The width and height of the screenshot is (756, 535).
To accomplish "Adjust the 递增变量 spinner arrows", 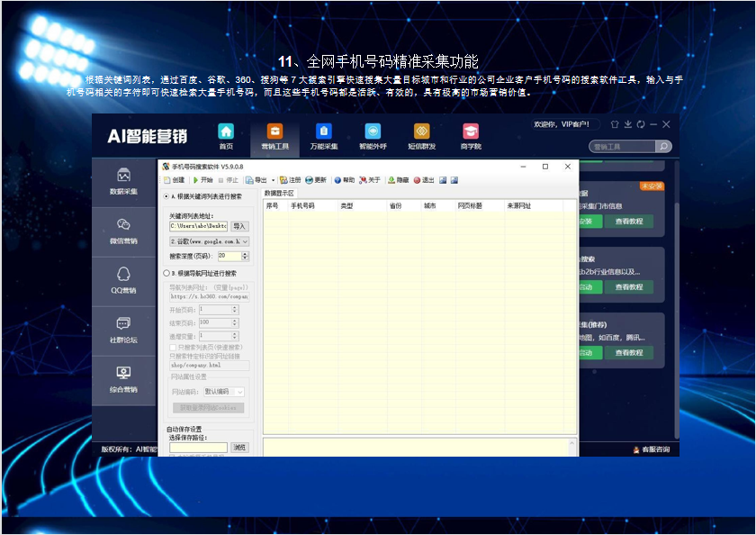I will [235, 336].
